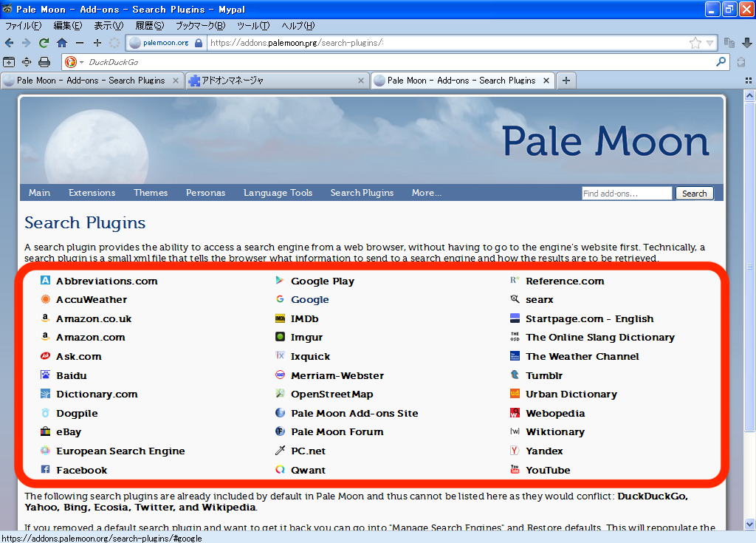Screen dimensions: 756x543
Task: Open the Extensions navigation link
Action: [x=92, y=193]
